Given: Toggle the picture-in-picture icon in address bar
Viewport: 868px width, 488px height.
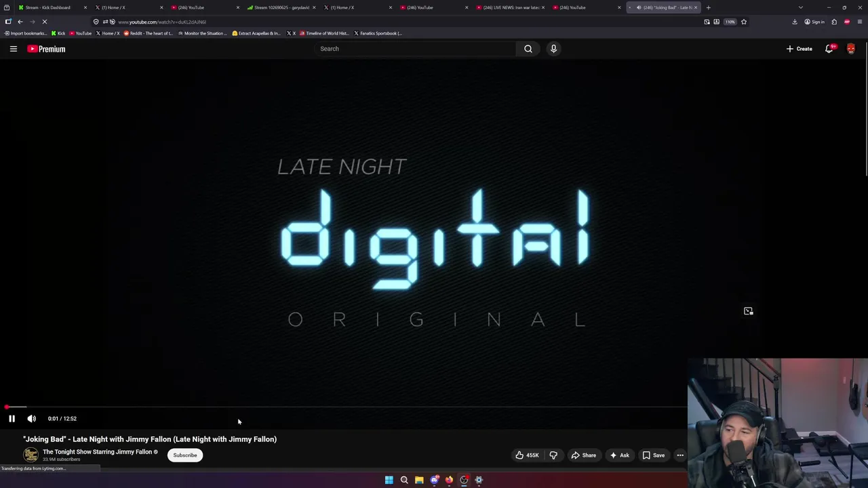Looking at the screenshot, I should [x=707, y=22].
